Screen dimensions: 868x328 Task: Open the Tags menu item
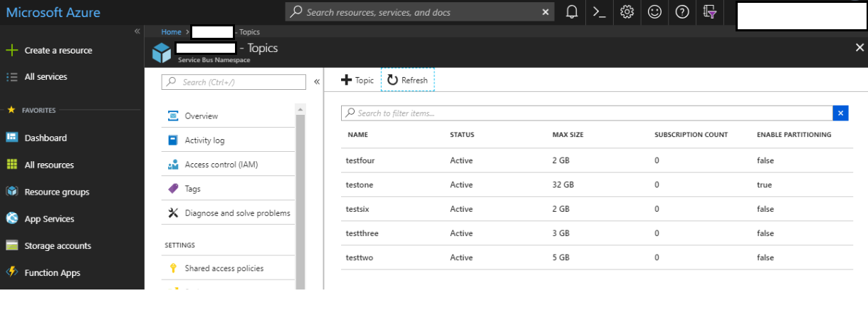pos(228,189)
